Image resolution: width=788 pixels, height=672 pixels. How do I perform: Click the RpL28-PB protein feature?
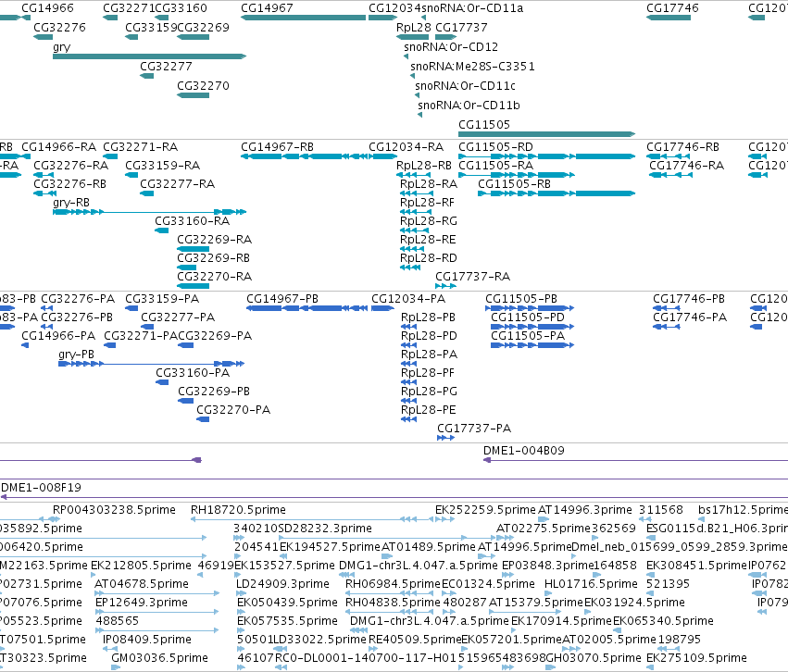(x=408, y=327)
